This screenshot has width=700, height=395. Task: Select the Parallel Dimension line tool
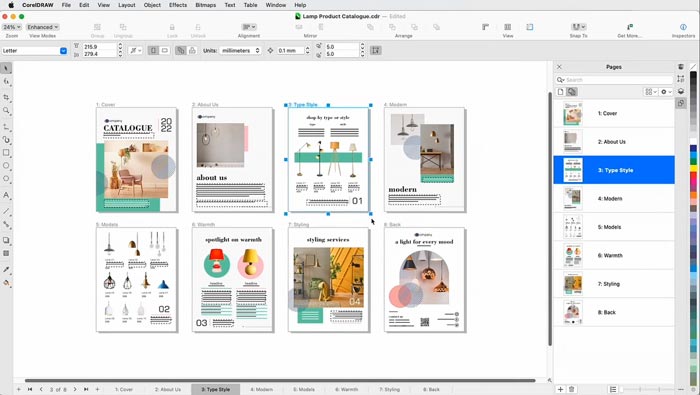[6, 211]
